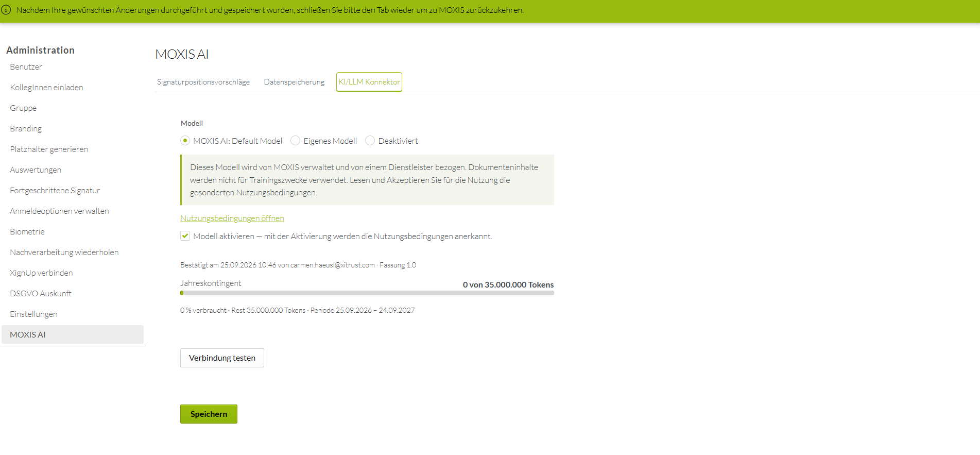Open Auswertungen in sidebar
980x455 pixels.
pyautogui.click(x=36, y=170)
